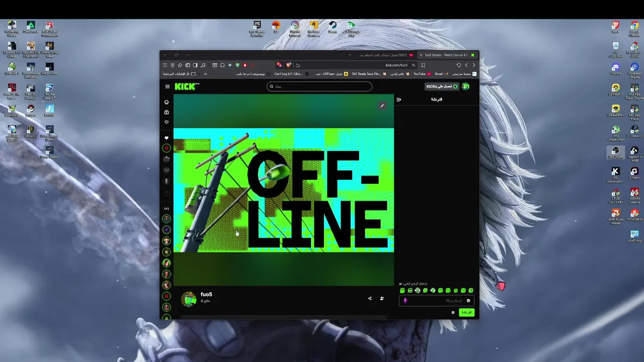Click the Brave shields lion icon

tap(289, 65)
